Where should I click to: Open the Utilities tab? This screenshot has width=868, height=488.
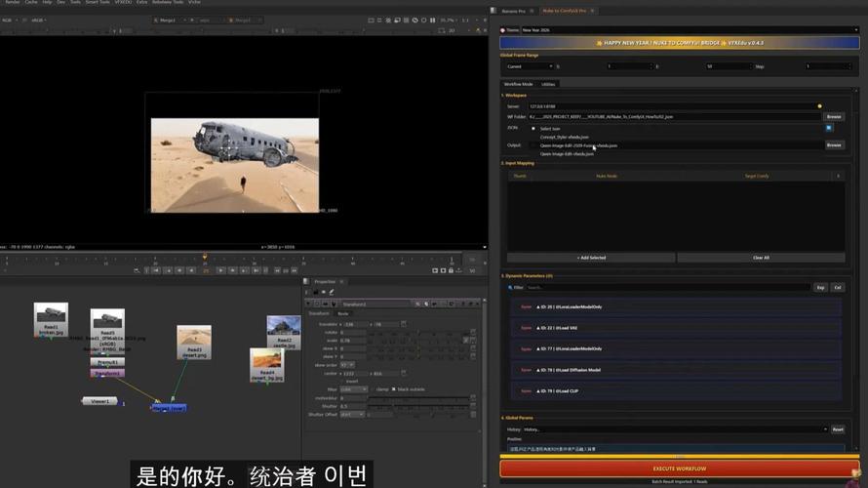click(x=548, y=84)
